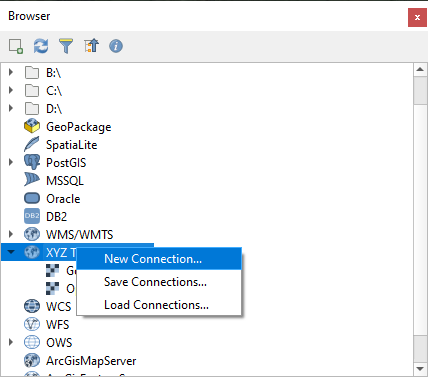Screen dimensions: 428x377
Task: Click the PostGIS elephant icon
Action: [32, 162]
